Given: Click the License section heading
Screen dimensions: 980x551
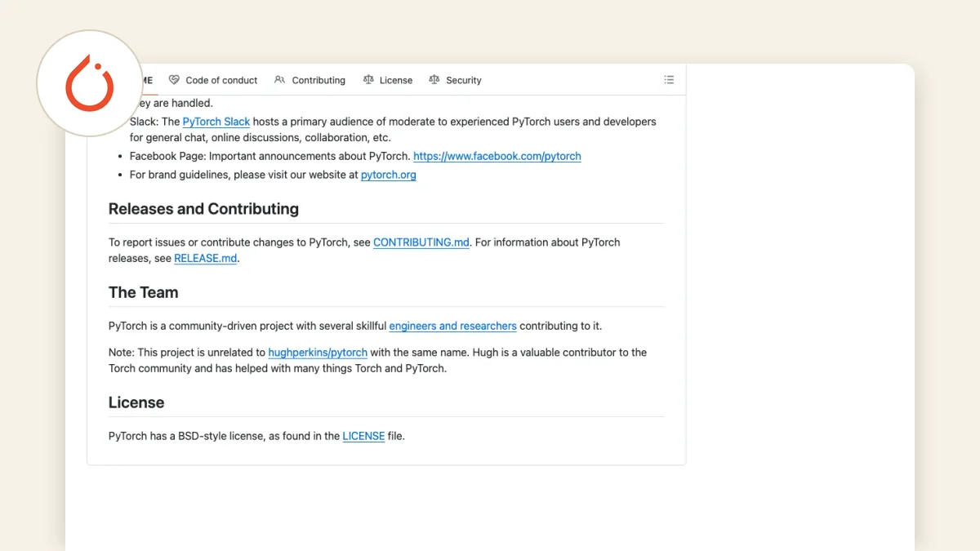Looking at the screenshot, I should pyautogui.click(x=136, y=402).
